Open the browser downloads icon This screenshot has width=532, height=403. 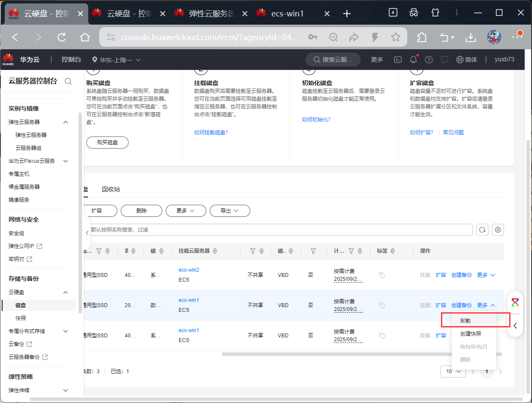coord(471,38)
